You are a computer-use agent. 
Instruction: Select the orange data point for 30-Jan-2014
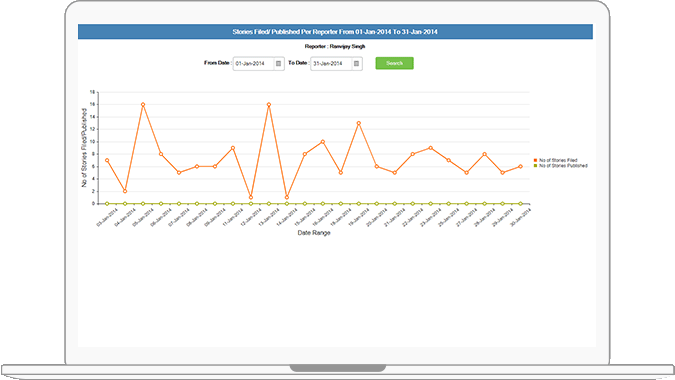[x=520, y=167]
